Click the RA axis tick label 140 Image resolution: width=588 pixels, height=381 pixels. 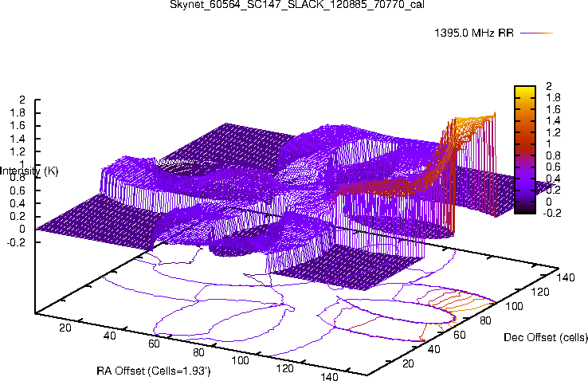pos(329,376)
